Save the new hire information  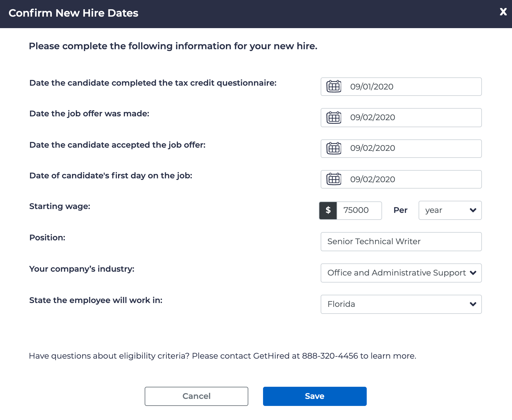315,396
